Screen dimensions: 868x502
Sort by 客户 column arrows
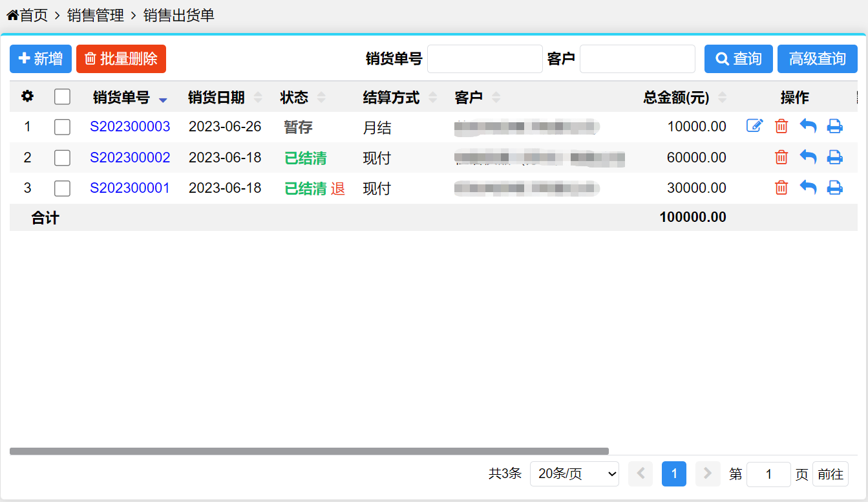click(x=496, y=98)
